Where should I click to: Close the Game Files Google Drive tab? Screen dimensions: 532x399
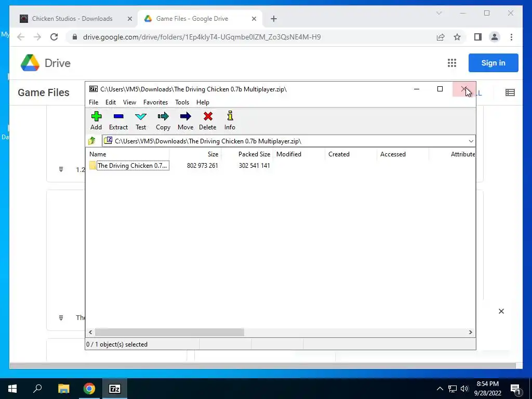tap(254, 19)
